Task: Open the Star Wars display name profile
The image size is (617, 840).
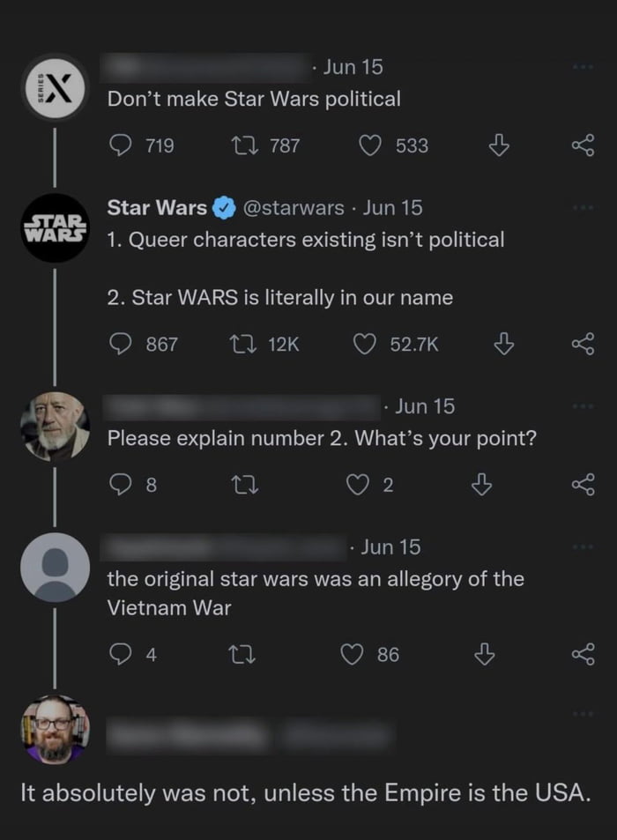Action: 157,208
